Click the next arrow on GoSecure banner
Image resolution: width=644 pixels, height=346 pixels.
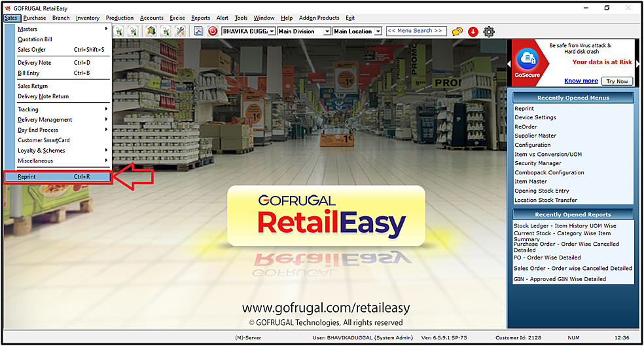pyautogui.click(x=637, y=64)
